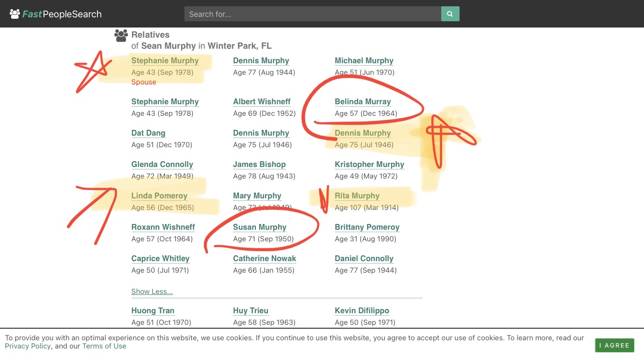This screenshot has height=362, width=644.
Task: Click the text 'Age 51 (Dec 1970)'
Action: coord(162,145)
